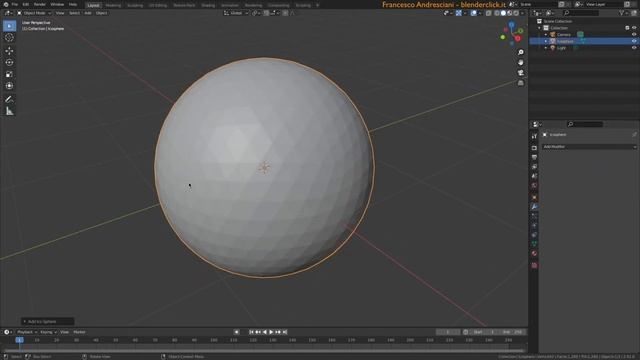Open the Object properties tab

[534, 198]
